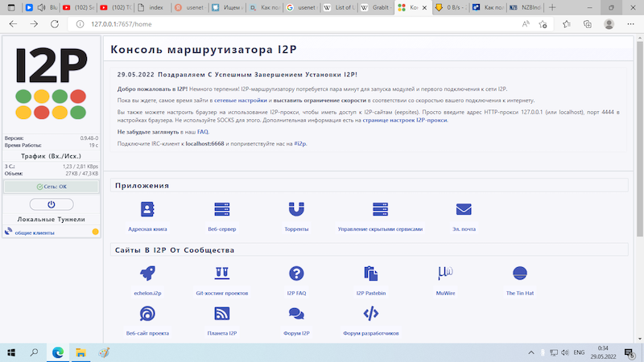Open the echelon.i2p rocket icon
The width and height of the screenshot is (644, 362).
pyautogui.click(x=147, y=274)
